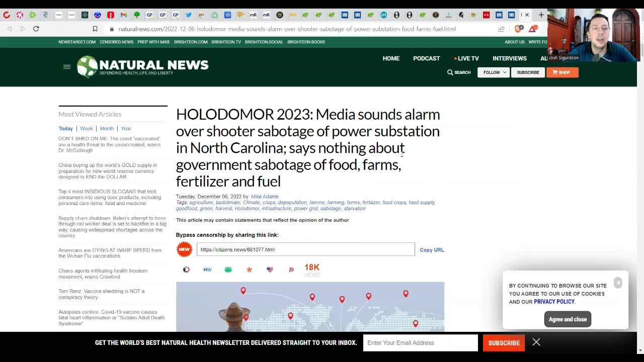Screen dimensions: 644x362
Task: Open the About Us top link
Action: click(x=514, y=42)
